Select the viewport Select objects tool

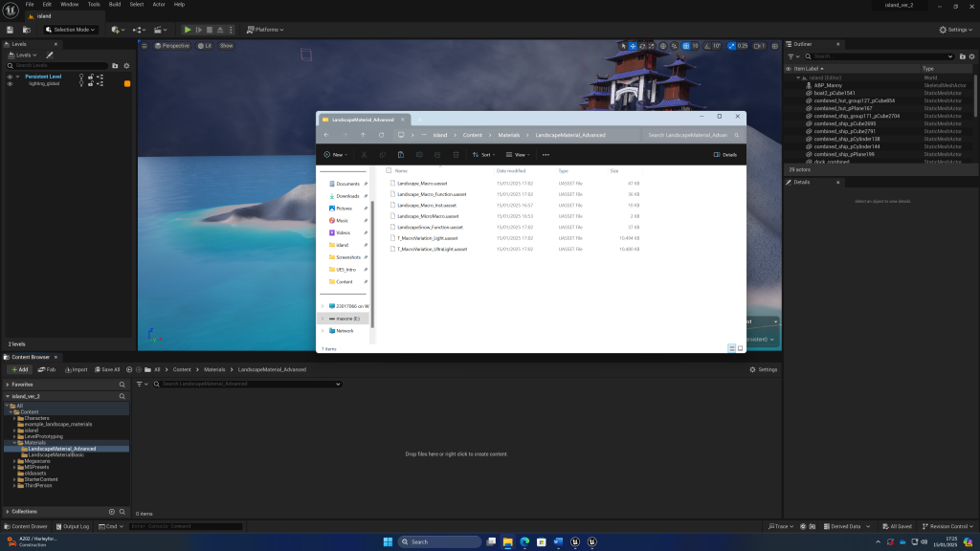[x=623, y=46]
